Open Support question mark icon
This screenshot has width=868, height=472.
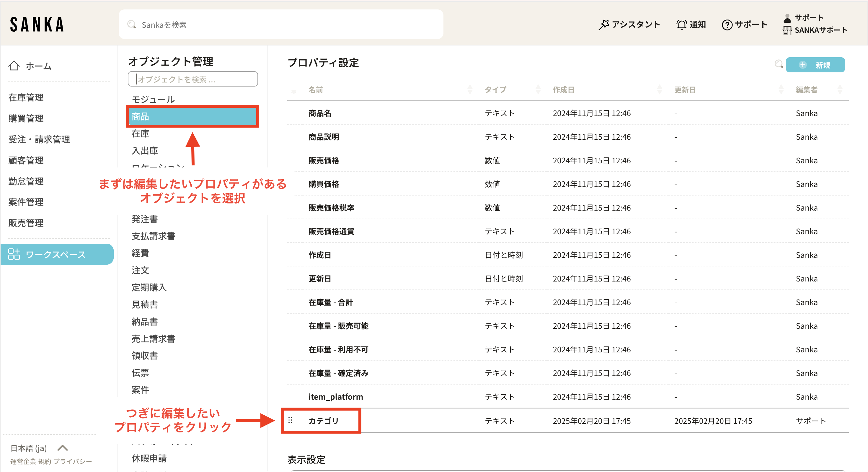tap(727, 25)
